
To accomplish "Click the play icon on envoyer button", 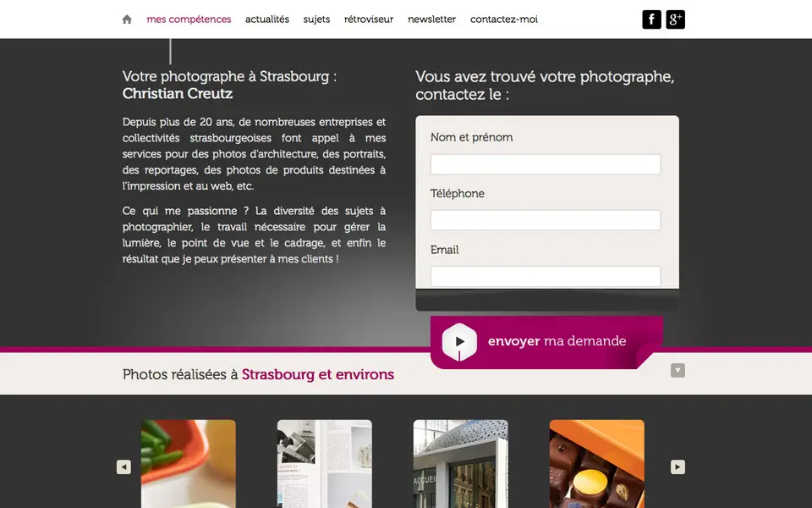I will tap(459, 341).
